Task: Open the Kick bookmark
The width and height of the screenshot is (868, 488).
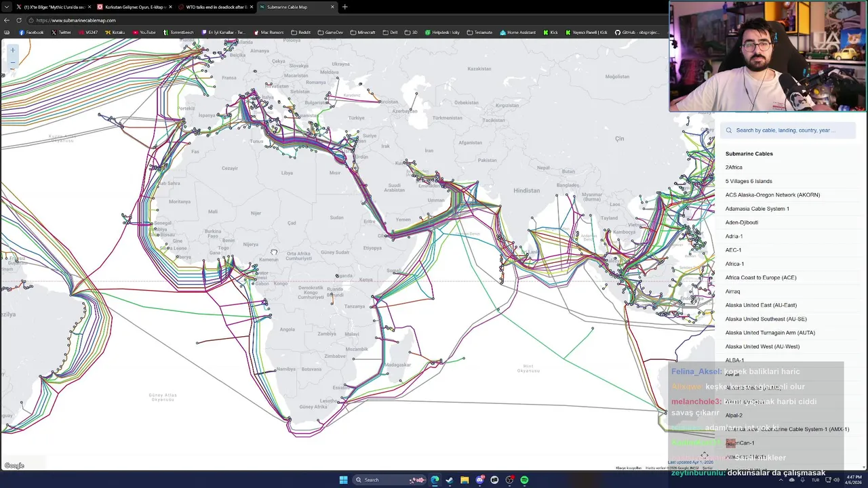Action: coord(551,33)
